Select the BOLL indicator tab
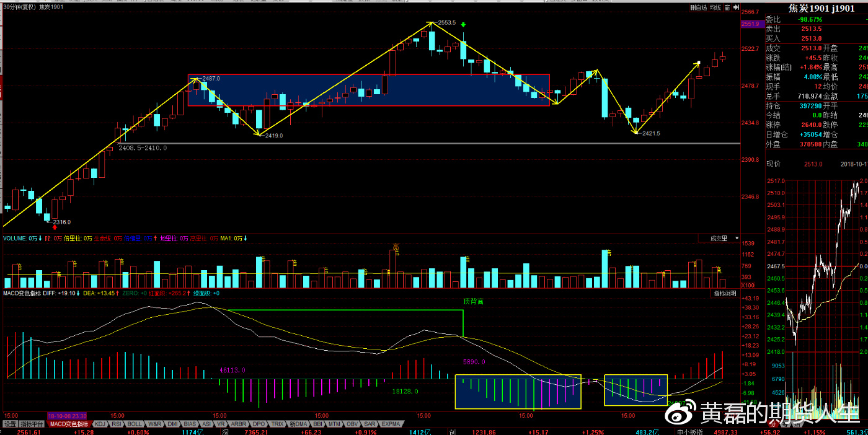Screen dimensions: 868x435 point(135,424)
